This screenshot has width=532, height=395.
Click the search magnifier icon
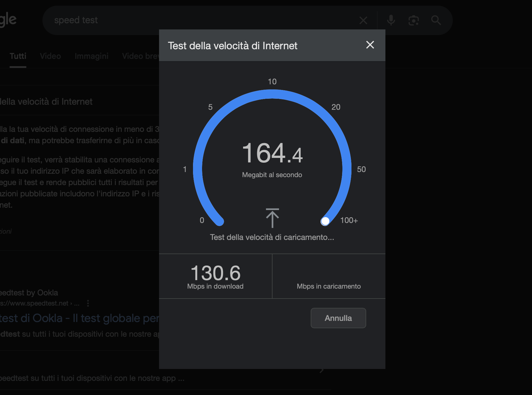pyautogui.click(x=436, y=20)
